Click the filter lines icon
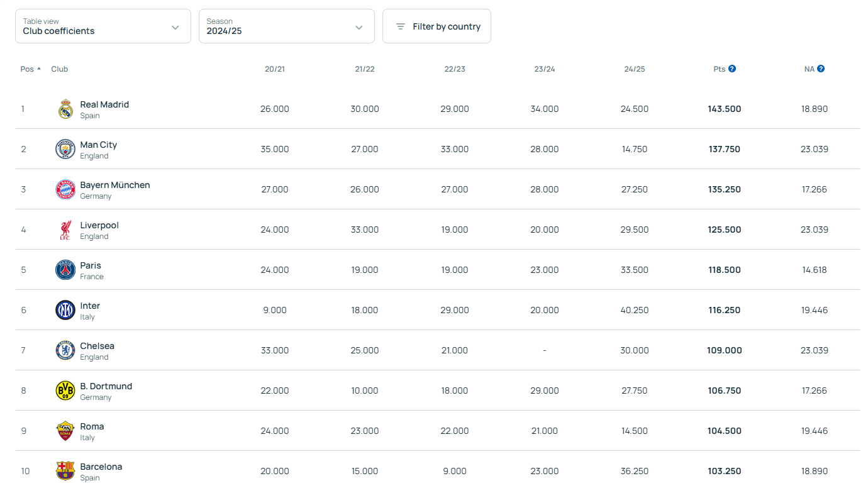The width and height of the screenshot is (868, 493). 400,26
